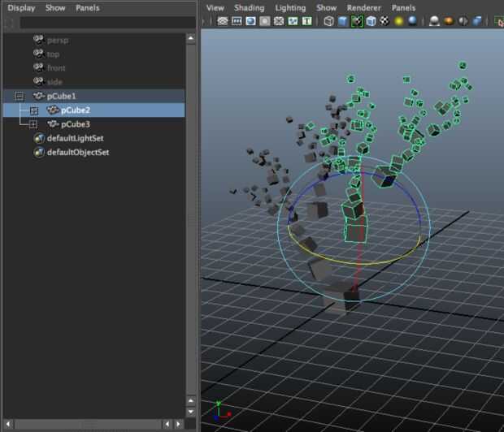This screenshot has width=504, height=432.
Task: Click the stacked blue cubes toolbar icon
Action: [x=477, y=21]
